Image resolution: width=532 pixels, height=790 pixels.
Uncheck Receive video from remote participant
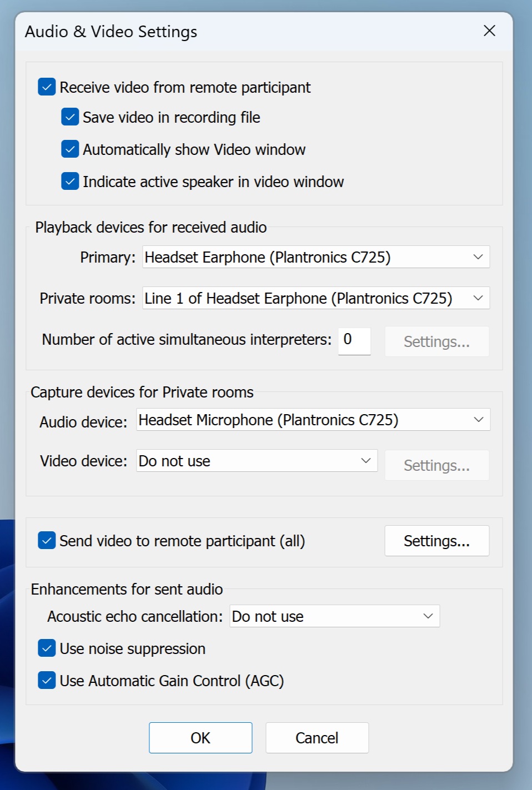point(47,87)
